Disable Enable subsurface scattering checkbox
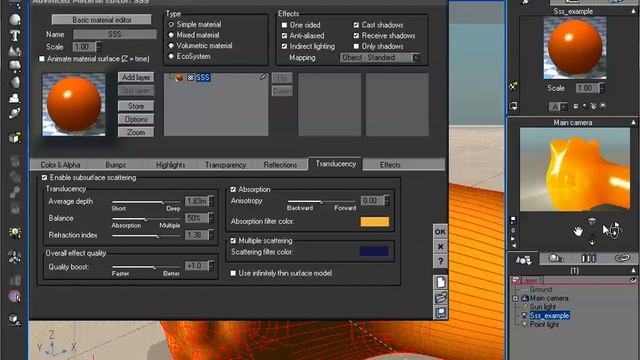The width and height of the screenshot is (640, 360). pyautogui.click(x=44, y=178)
